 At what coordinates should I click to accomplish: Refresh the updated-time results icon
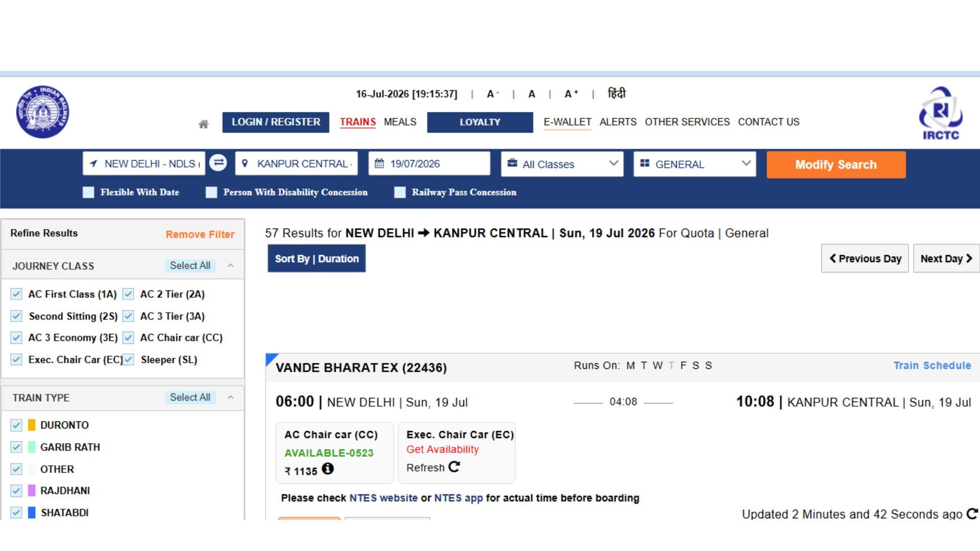[x=972, y=514]
